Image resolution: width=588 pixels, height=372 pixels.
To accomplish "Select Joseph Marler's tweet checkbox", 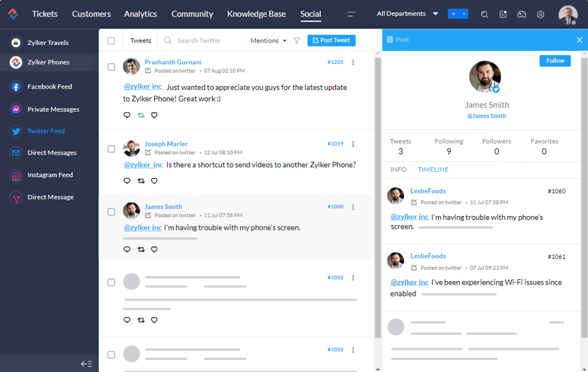I will pyautogui.click(x=111, y=149).
